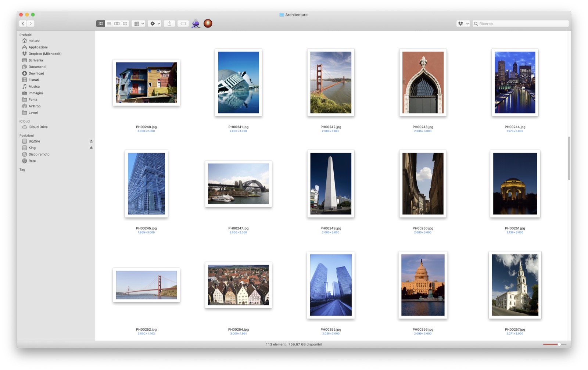Viewport: 588px width, 370px height.
Task: Switch to list view
Action: coord(109,24)
